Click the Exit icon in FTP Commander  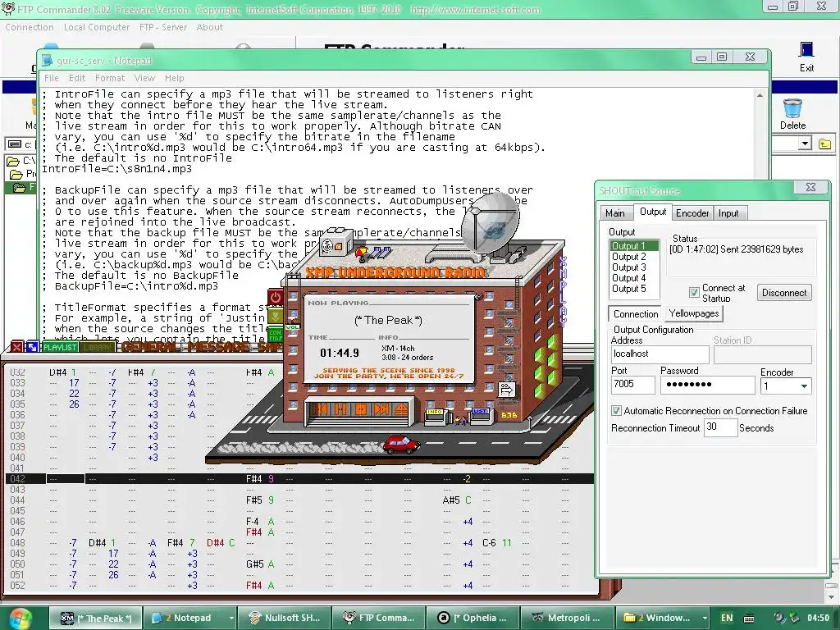coord(807,57)
